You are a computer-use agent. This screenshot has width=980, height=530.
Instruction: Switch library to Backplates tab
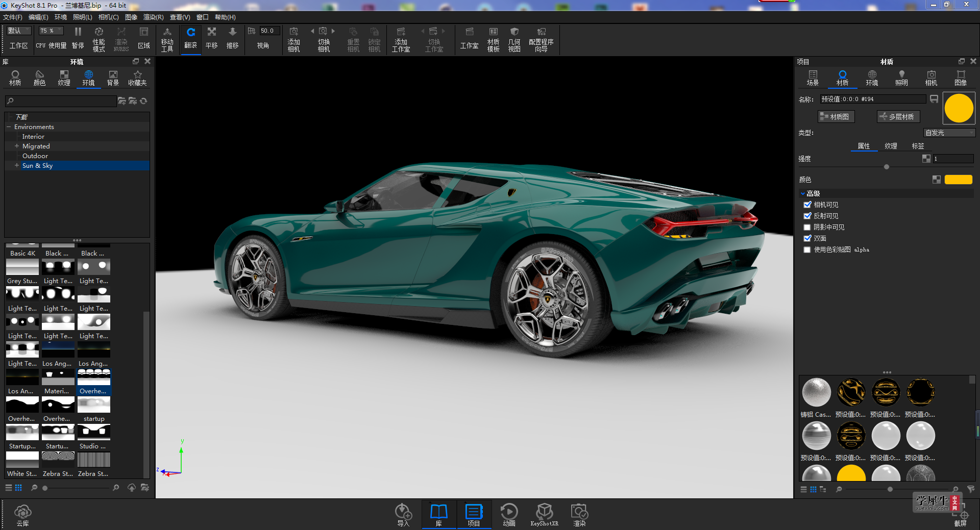tap(113, 78)
